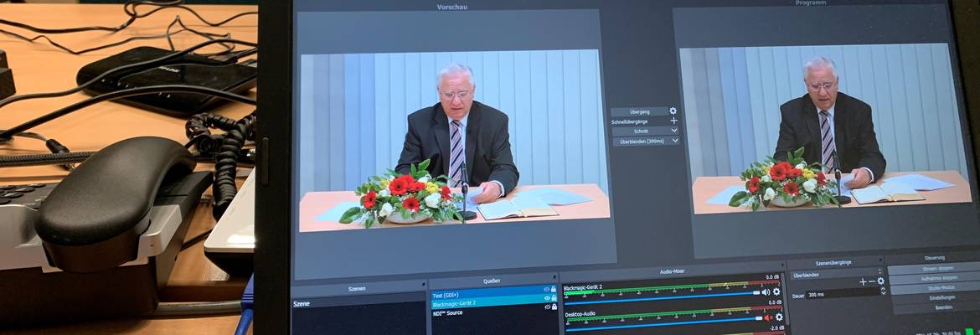This screenshot has width=980, height=335.
Task: Adjust the Desktop-Audio volume slider
Action: (664, 322)
